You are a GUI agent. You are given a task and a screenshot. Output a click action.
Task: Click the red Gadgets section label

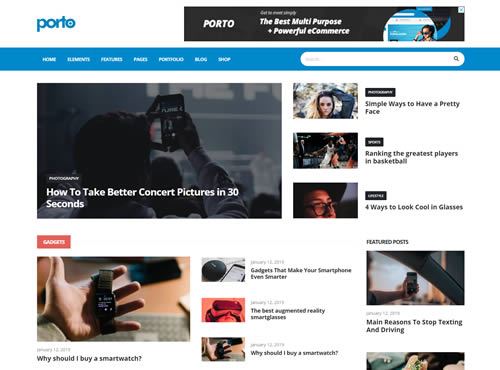[x=54, y=242]
